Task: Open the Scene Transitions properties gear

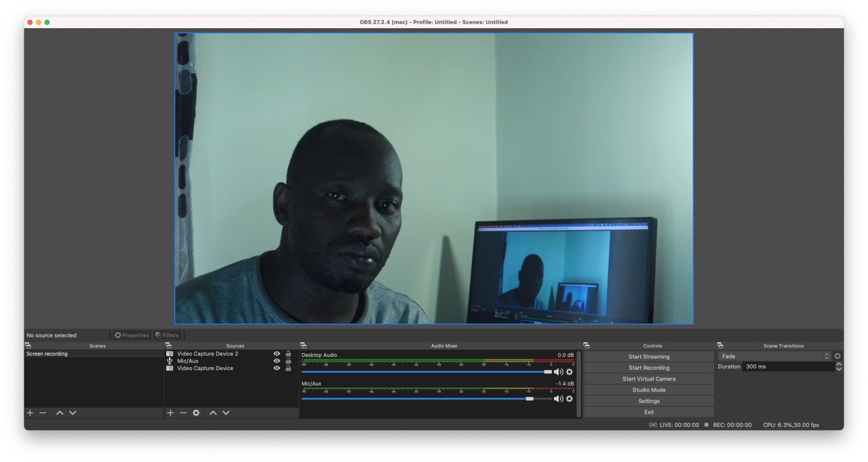Action: [837, 356]
